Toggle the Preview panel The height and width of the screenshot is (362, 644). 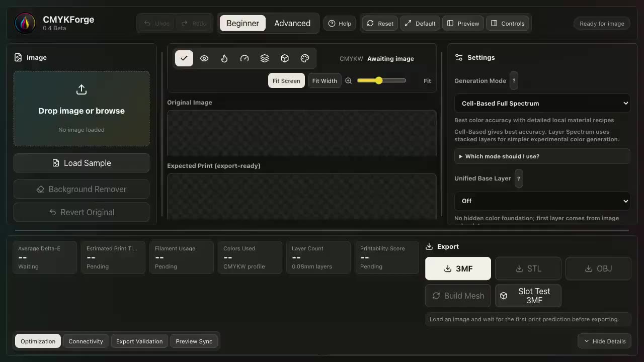463,23
